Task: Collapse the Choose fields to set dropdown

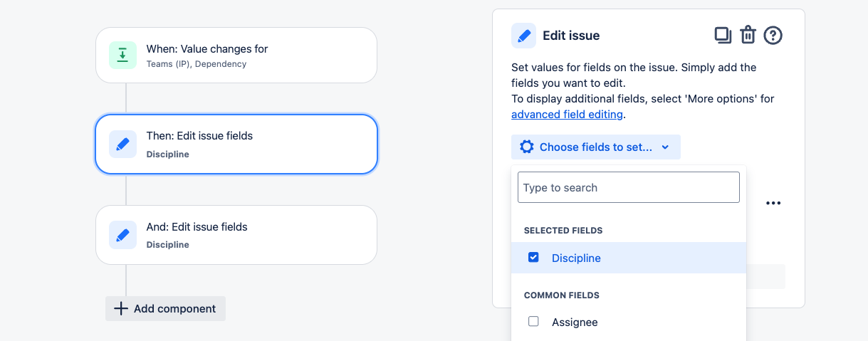Action: [x=595, y=147]
